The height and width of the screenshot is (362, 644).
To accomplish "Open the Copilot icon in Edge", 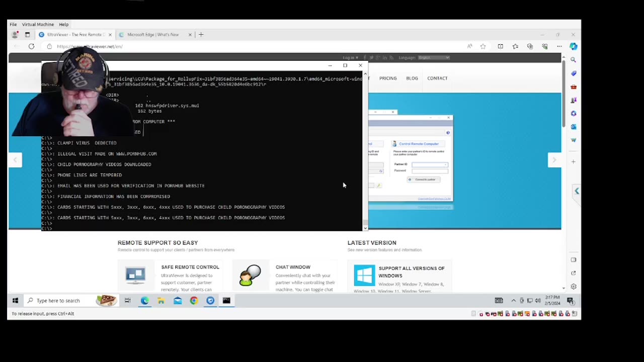I will pyautogui.click(x=573, y=46).
